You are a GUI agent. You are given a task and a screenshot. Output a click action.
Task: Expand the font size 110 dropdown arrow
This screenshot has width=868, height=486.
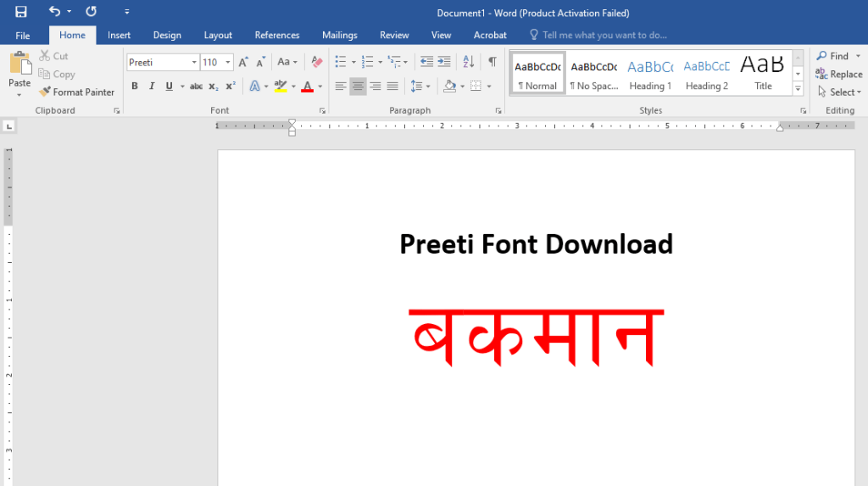[x=227, y=62]
